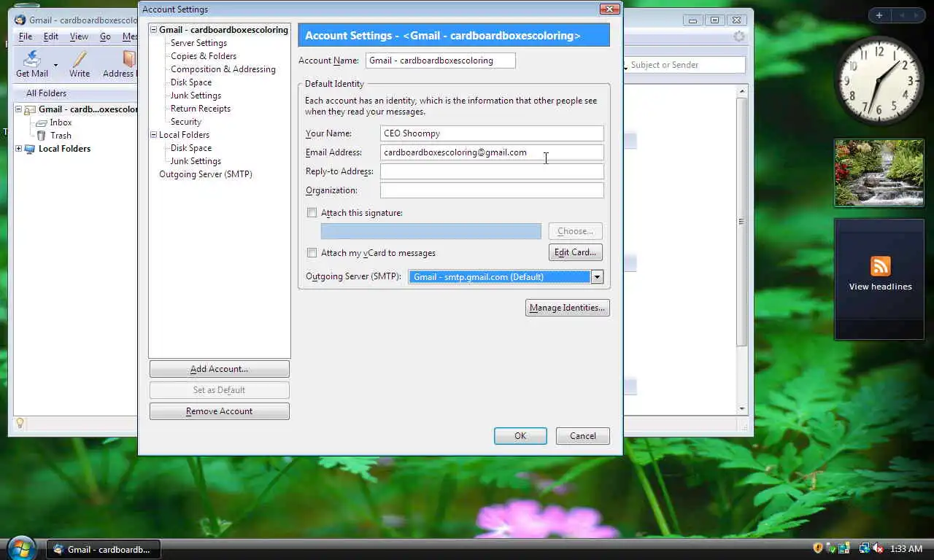
Task: Click the Gmail taskbar button
Action: click(104, 549)
